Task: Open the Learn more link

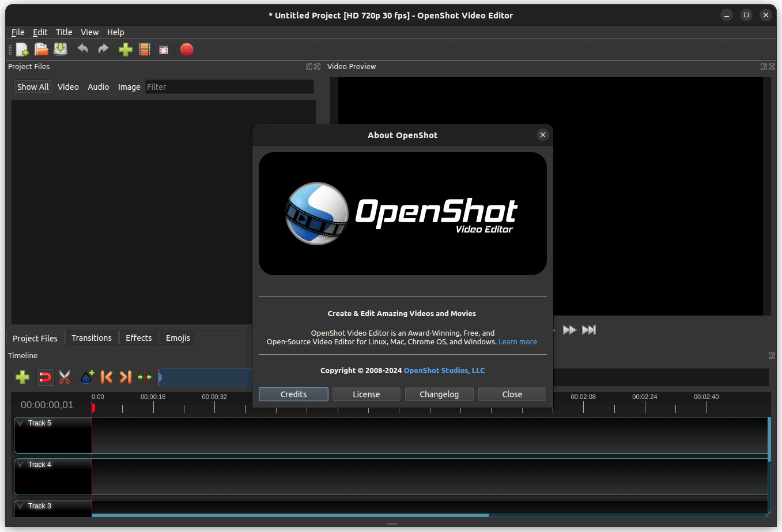Action: point(517,341)
